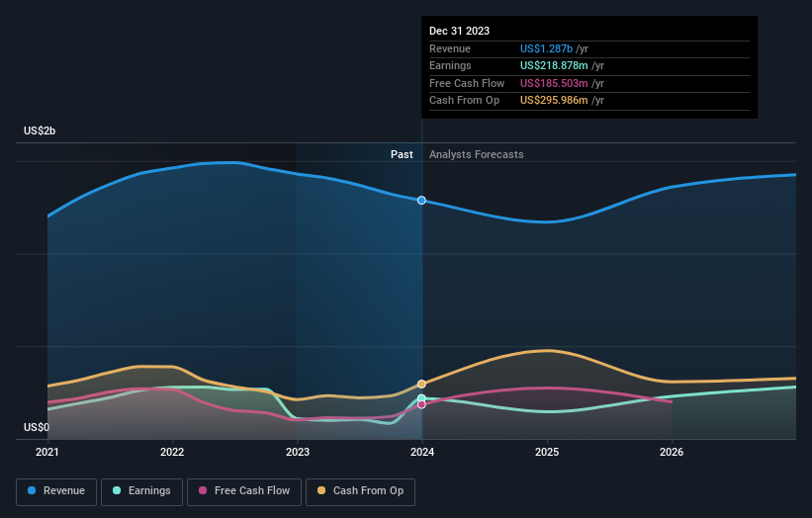This screenshot has width=812, height=518.
Task: Toggle the Free Cash Flow legend button
Action: 244,491
